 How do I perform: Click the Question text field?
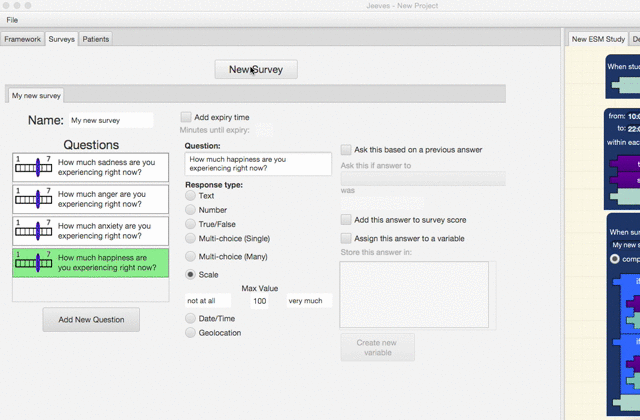pyautogui.click(x=258, y=164)
